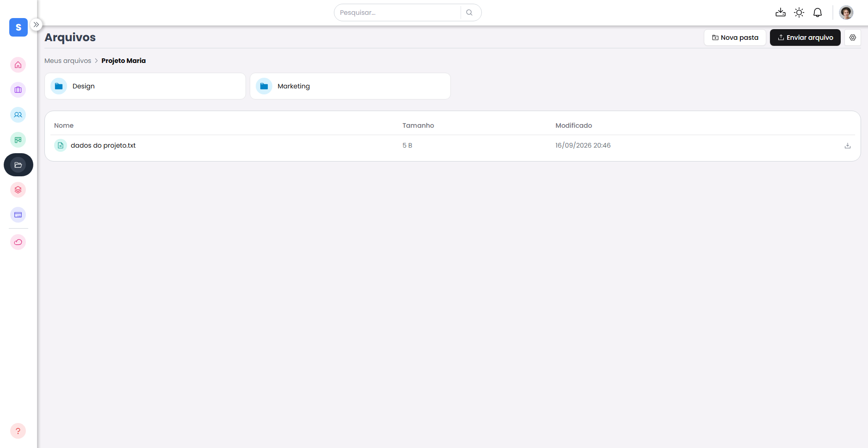Open the user avatar profile menu

pos(846,12)
